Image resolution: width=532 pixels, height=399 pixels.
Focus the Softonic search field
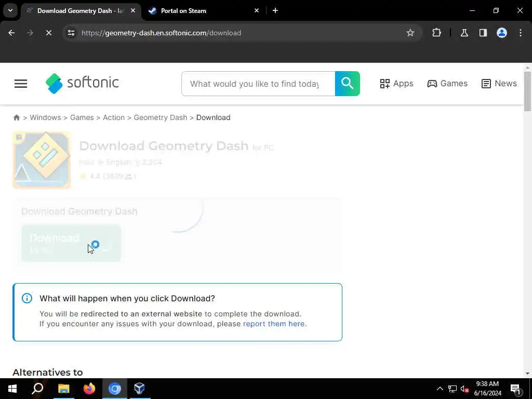258,84
